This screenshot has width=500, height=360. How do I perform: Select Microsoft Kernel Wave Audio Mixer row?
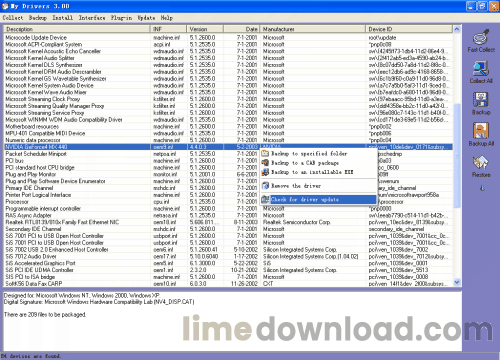228,92
